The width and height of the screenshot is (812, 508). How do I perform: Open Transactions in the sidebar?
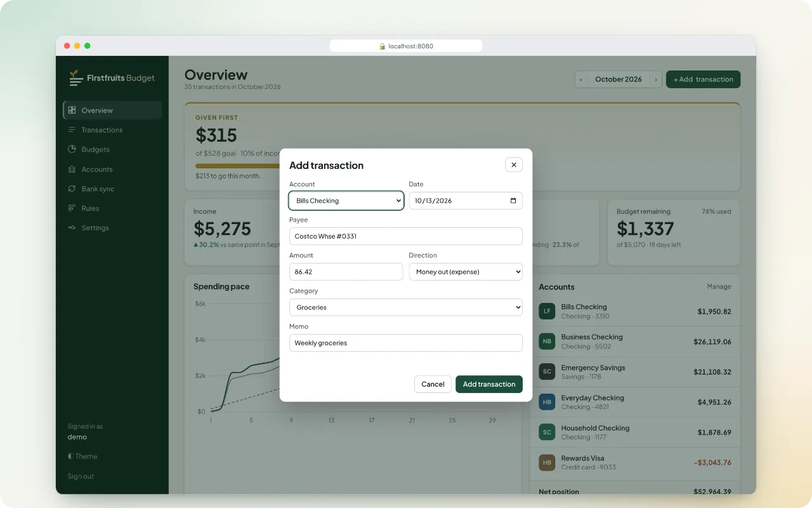pyautogui.click(x=112, y=130)
